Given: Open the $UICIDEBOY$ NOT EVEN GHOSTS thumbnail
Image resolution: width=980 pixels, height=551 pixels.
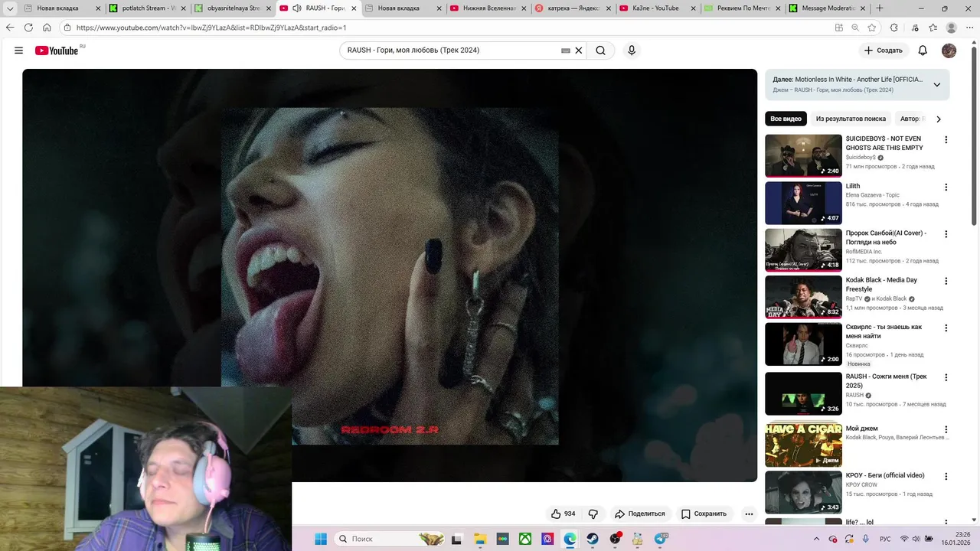Looking at the screenshot, I should point(803,155).
